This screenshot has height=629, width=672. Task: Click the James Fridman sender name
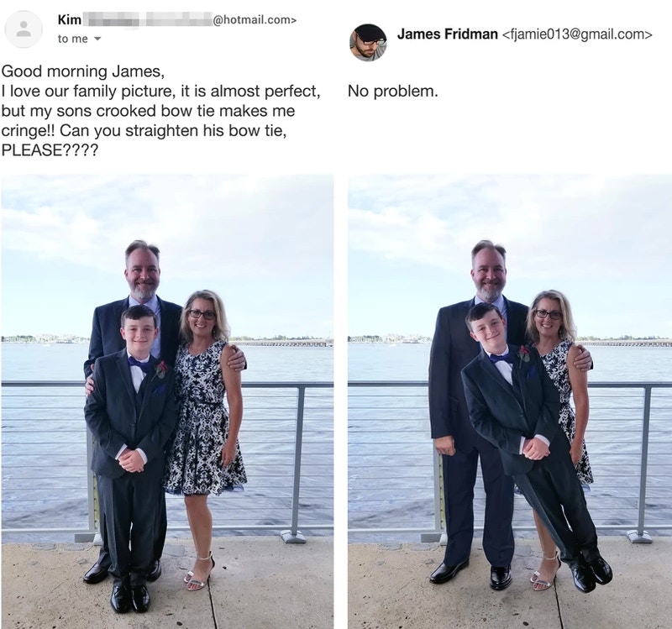click(x=448, y=34)
